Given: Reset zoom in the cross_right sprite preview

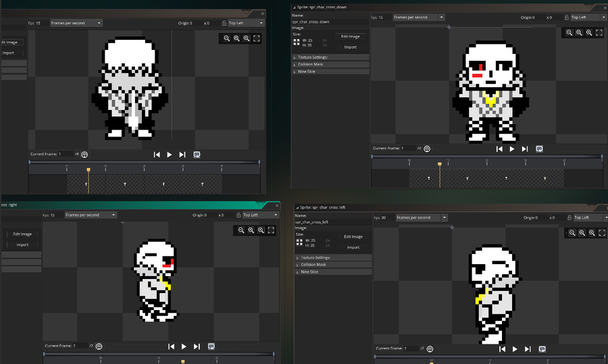Looking at the screenshot, I should (251, 230).
